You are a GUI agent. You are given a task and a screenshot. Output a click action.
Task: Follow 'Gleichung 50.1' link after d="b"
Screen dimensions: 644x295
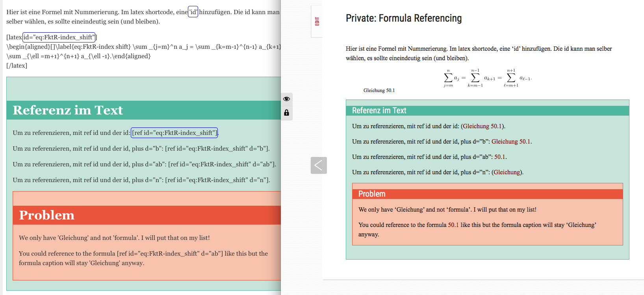(x=511, y=142)
